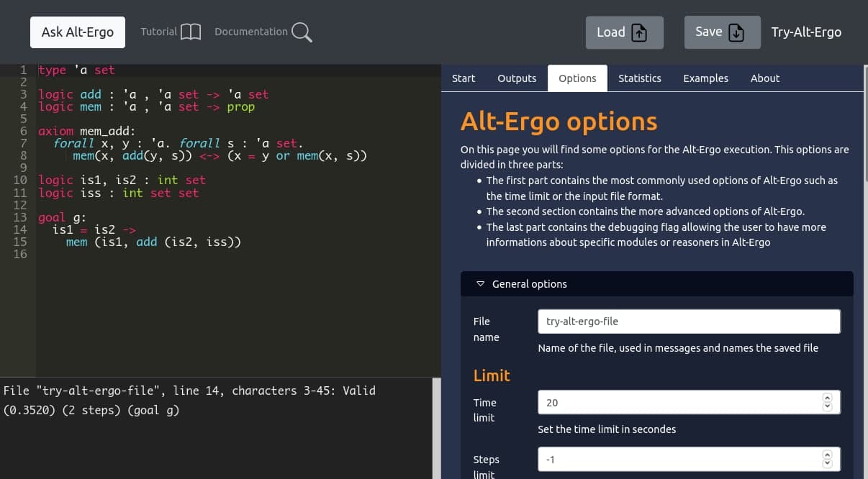Image resolution: width=868 pixels, height=479 pixels.
Task: Open the Outputs tab
Action: point(517,78)
